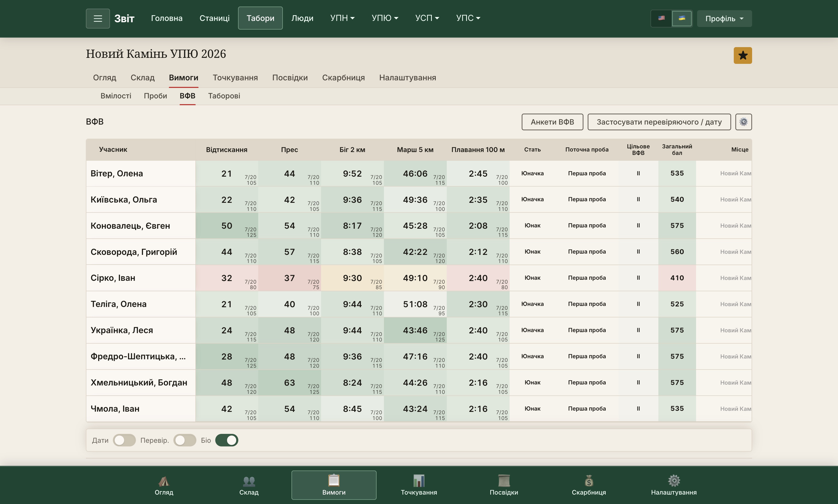Select Сірко's total score 410

[x=677, y=278]
